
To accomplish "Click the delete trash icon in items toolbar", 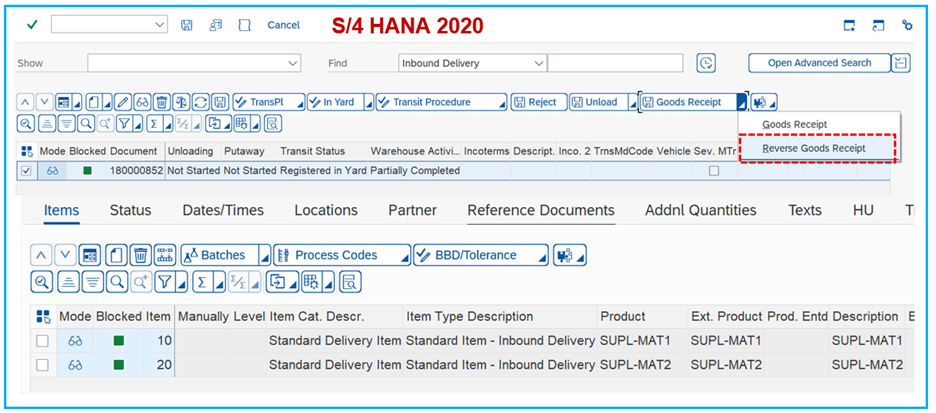I will point(140,255).
